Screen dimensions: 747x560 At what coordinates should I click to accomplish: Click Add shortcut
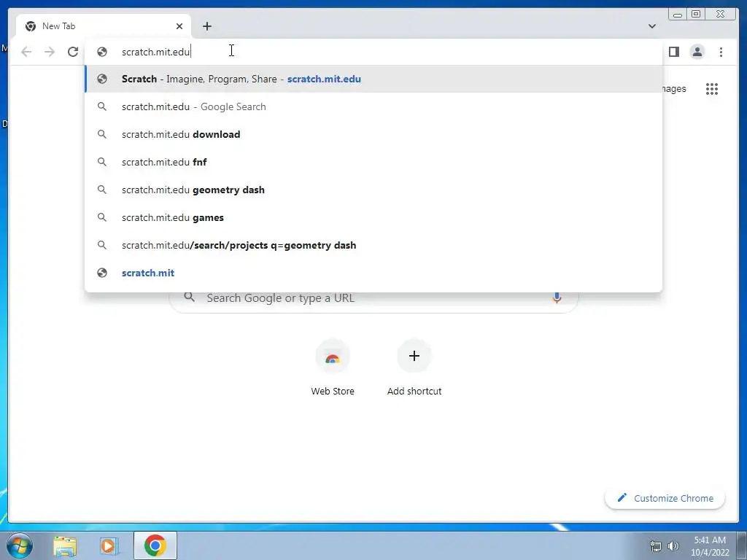click(414, 368)
